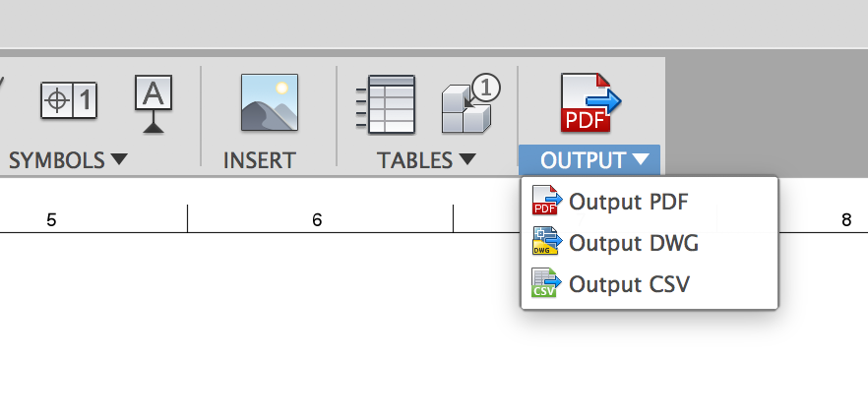Collapse the highlighted OUTPUT dropdown

pyautogui.click(x=589, y=159)
